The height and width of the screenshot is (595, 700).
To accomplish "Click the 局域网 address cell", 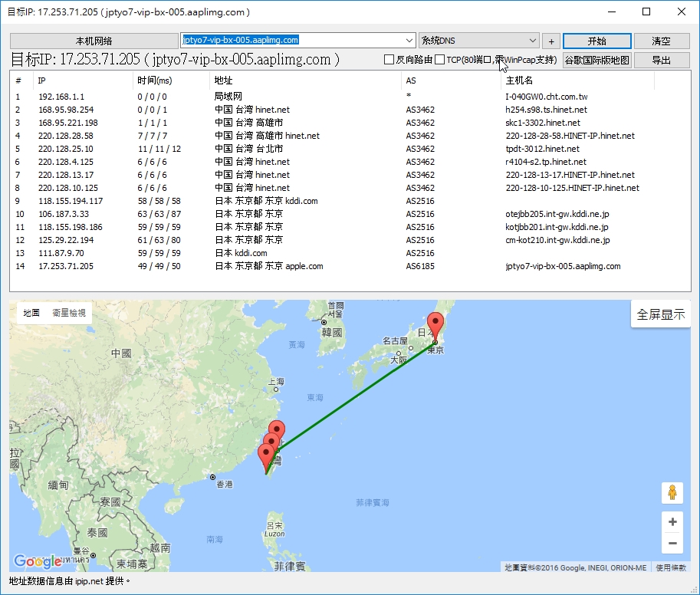I will pos(228,97).
